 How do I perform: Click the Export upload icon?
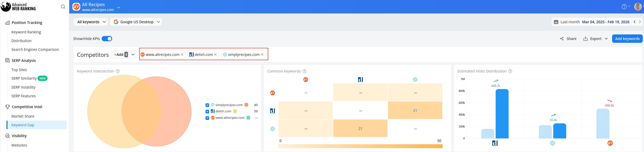[x=585, y=39]
